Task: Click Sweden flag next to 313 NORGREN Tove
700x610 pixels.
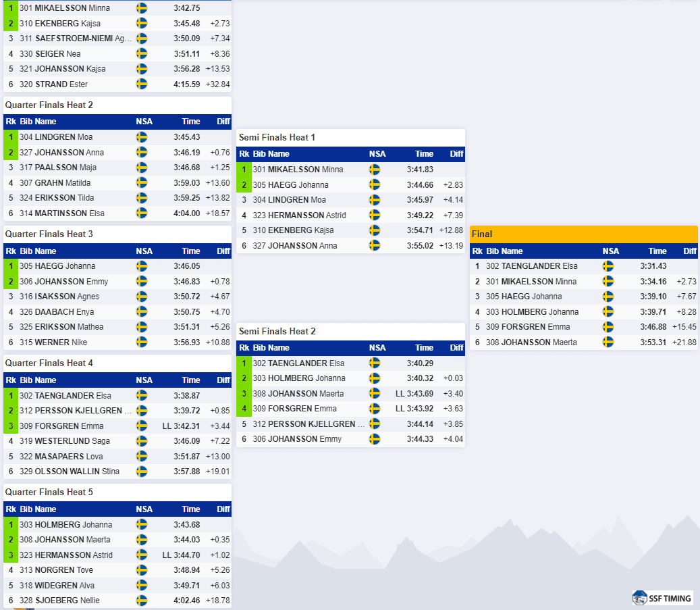Action: click(142, 570)
